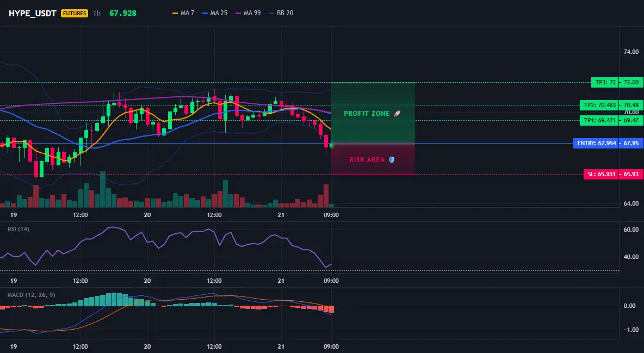Click the HYPE_USDT symbol name
This screenshot has width=644, height=353.
(x=33, y=13)
